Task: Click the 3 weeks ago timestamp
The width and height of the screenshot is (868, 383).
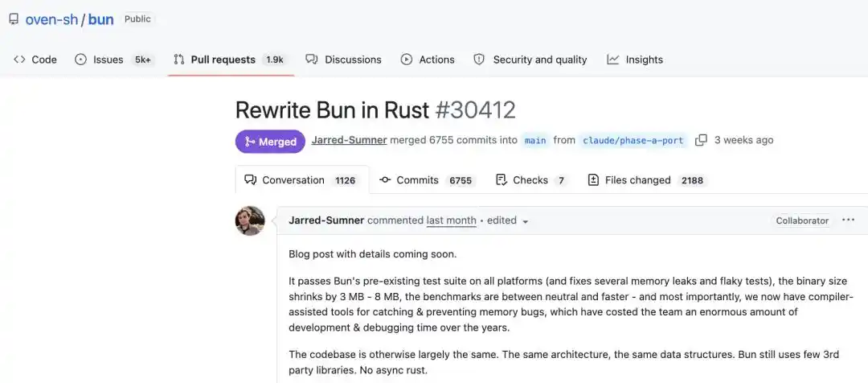Action: pos(744,140)
